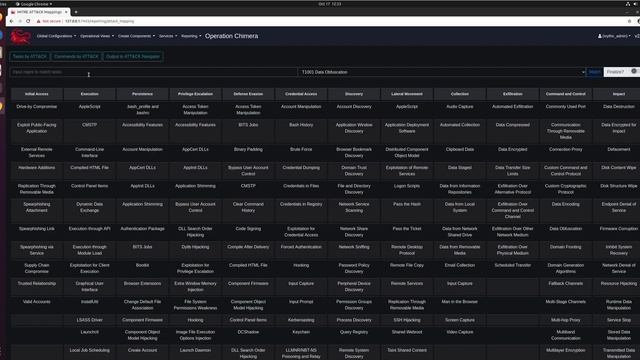Select the Exfiltration column header
640x360 pixels.
(x=513, y=94)
